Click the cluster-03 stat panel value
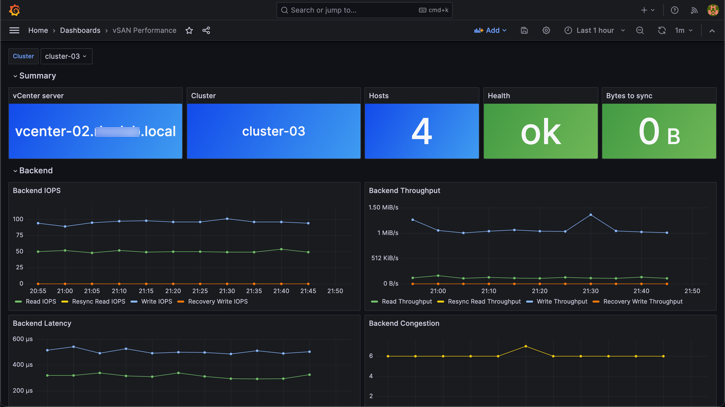The height and width of the screenshot is (407, 725). [273, 131]
